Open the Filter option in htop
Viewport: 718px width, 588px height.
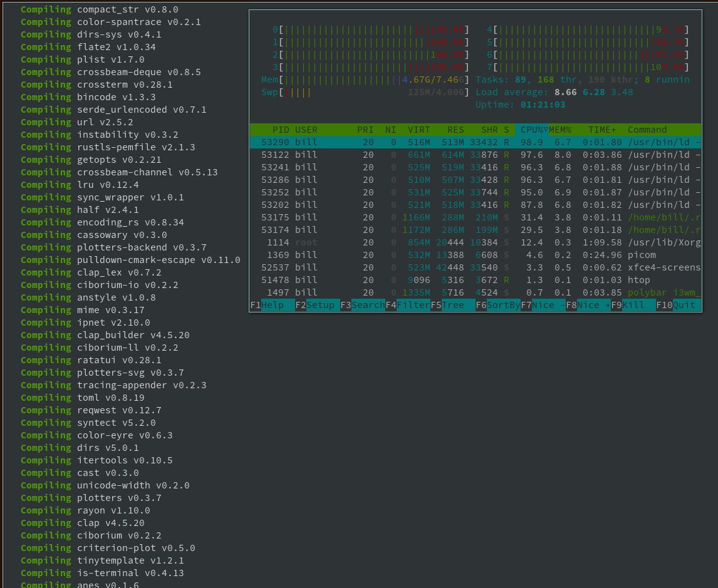click(408, 305)
